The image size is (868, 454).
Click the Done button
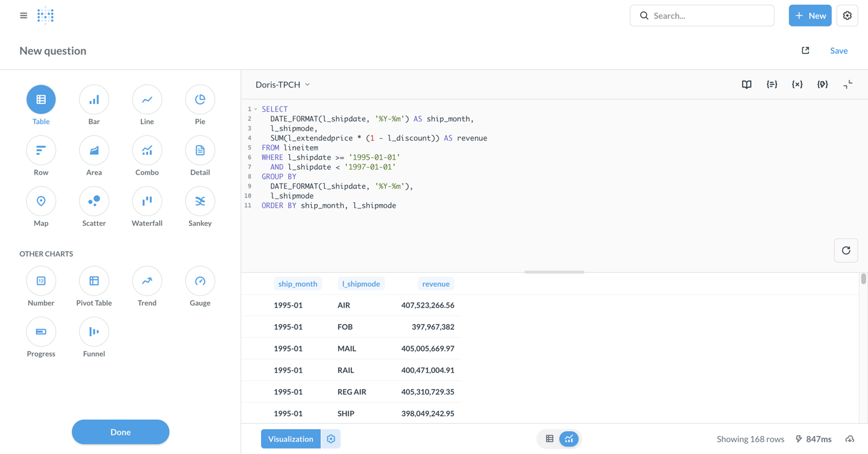pyautogui.click(x=121, y=432)
